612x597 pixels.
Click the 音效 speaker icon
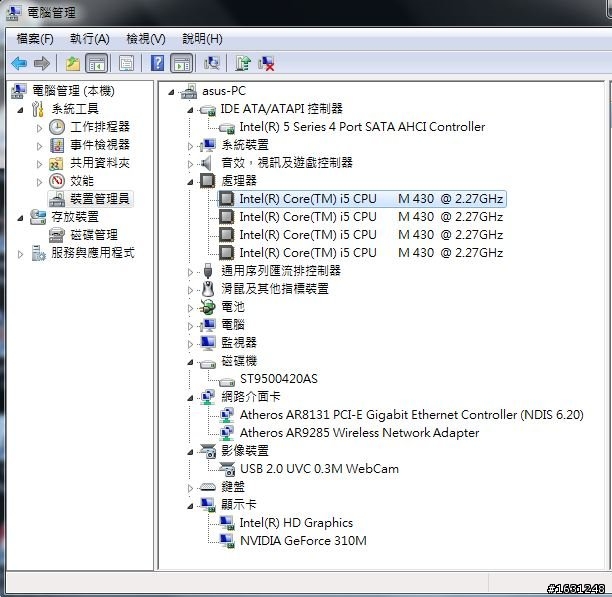pos(206,163)
